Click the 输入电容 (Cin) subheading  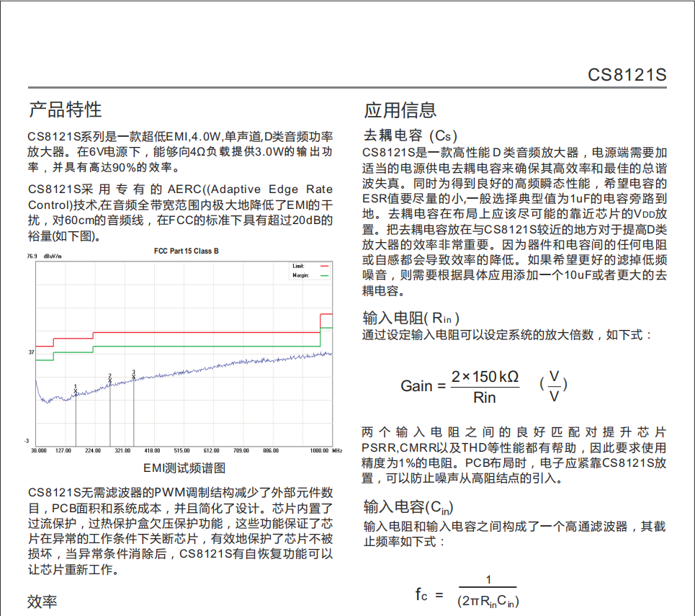[x=408, y=506]
